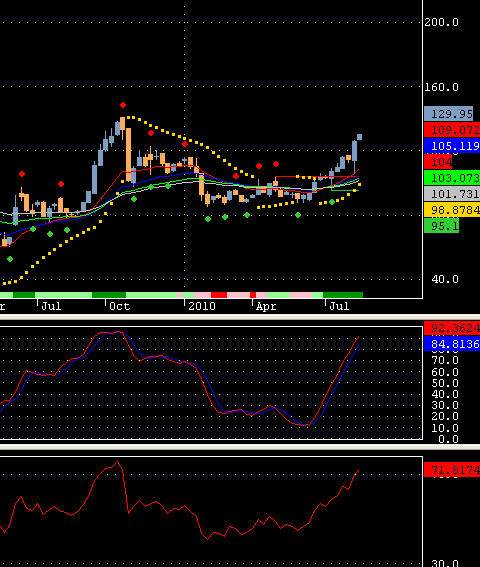Screen dimensions: 480x567
Task: Click the Apr label on time axis
Action: tap(266, 307)
